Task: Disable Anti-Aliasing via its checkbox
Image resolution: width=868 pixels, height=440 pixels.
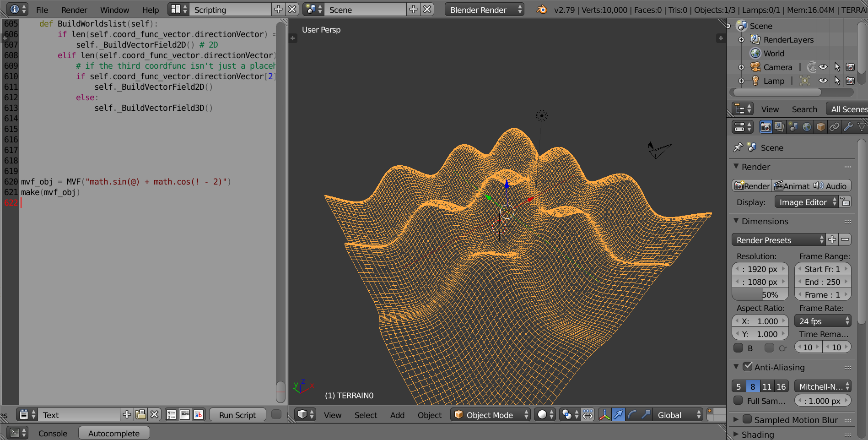Action: [749, 366]
